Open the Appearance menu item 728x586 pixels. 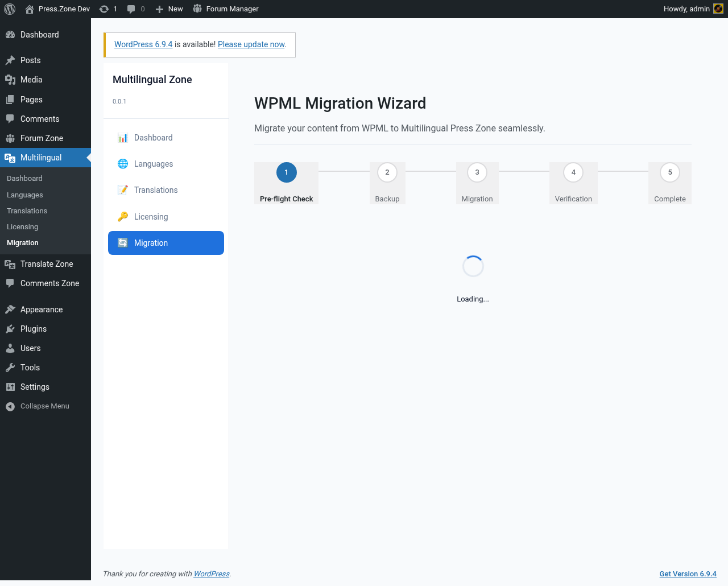pos(45,309)
